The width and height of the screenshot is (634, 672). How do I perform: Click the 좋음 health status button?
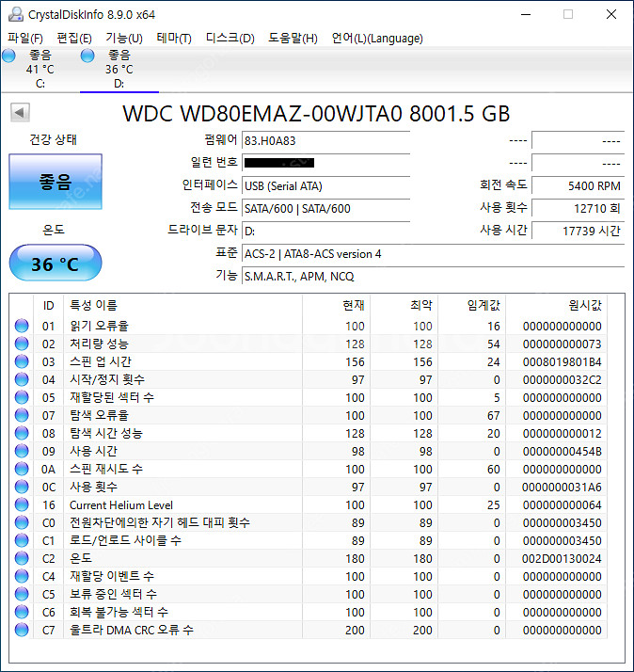click(55, 182)
